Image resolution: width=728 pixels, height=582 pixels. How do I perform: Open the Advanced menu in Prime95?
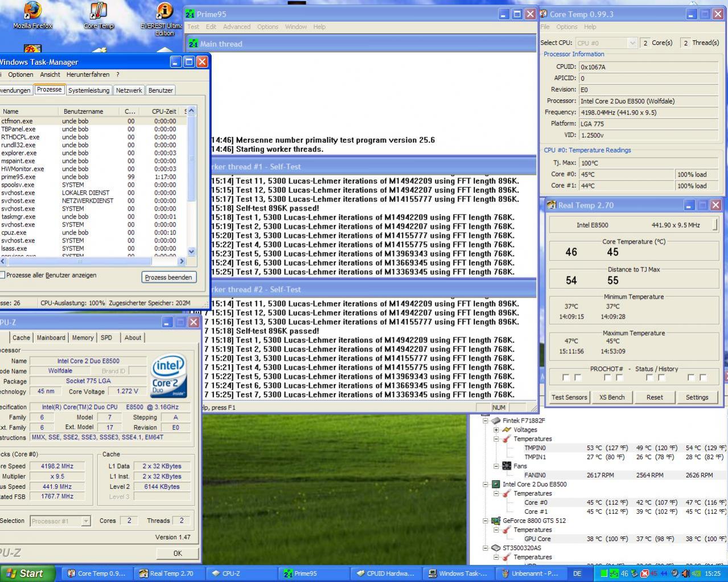236,27
